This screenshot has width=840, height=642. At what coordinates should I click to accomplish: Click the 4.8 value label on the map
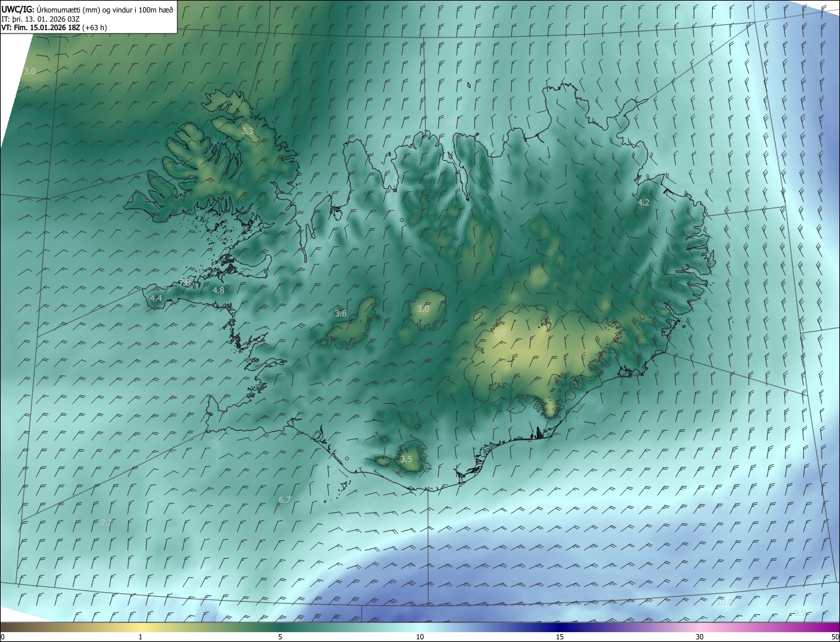click(x=219, y=290)
